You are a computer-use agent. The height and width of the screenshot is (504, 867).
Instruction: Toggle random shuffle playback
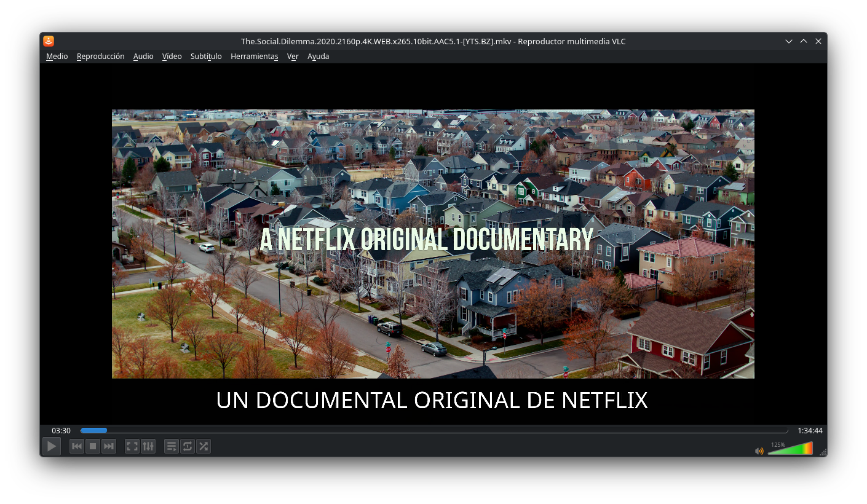pyautogui.click(x=204, y=446)
